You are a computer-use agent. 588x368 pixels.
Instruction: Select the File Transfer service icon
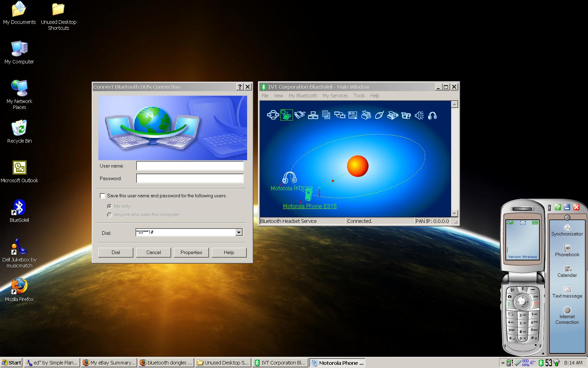point(326,115)
